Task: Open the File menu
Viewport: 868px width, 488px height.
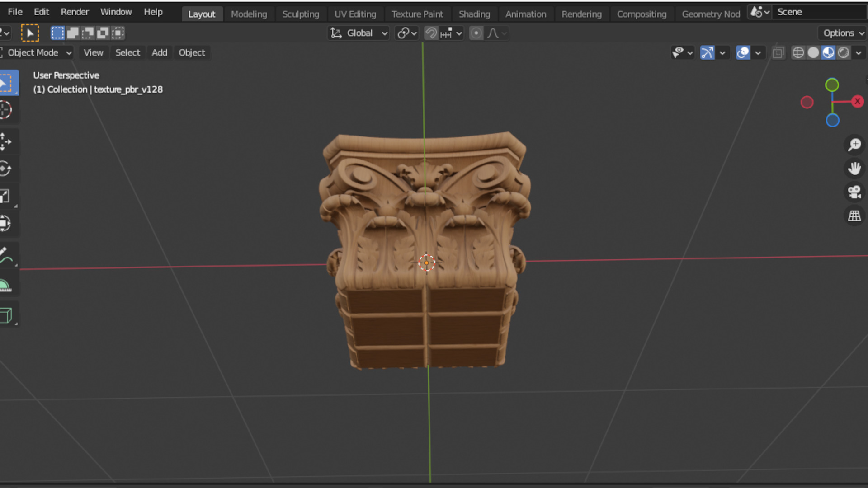Action: click(15, 12)
